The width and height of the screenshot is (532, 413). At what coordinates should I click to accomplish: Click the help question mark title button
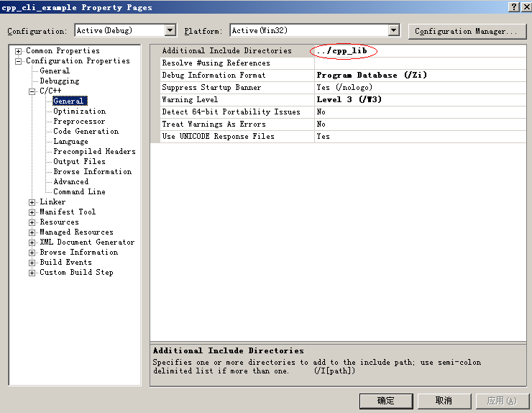pos(515,6)
